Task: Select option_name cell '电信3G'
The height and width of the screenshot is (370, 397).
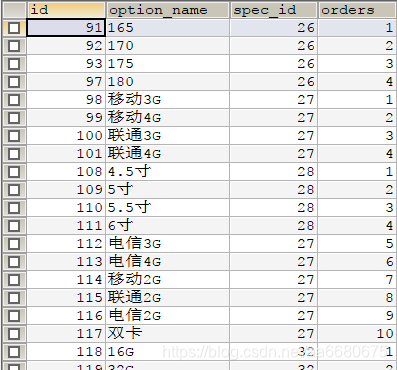Action: pos(168,244)
